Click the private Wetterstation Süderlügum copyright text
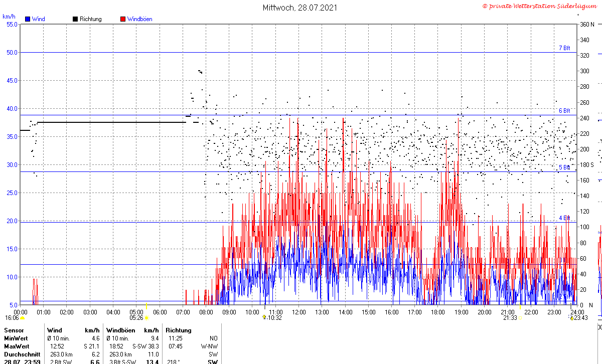This screenshot has width=602, height=364. 541,6
